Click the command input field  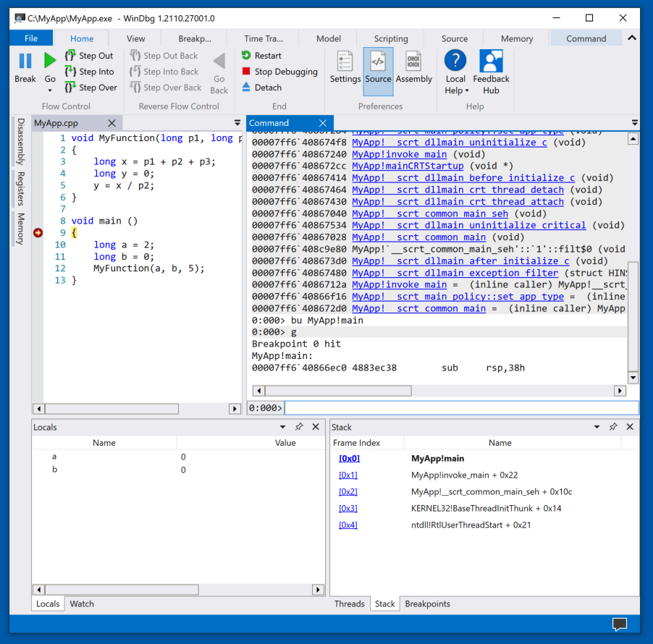(x=461, y=408)
